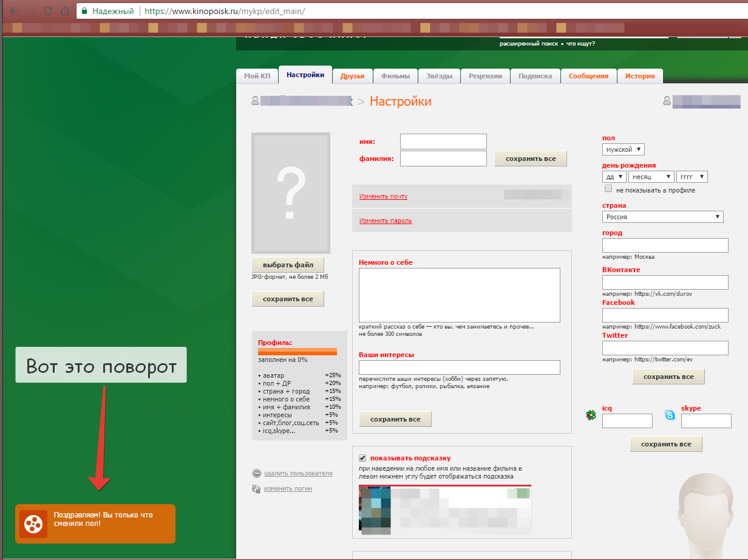The image size is (748, 560).
Task: Click the film reel notification icon
Action: [33, 524]
